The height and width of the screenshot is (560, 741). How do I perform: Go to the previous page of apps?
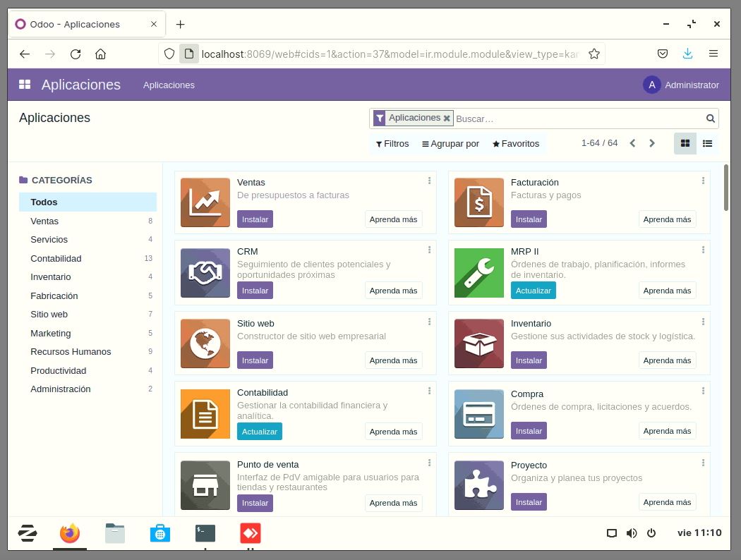pyautogui.click(x=632, y=143)
